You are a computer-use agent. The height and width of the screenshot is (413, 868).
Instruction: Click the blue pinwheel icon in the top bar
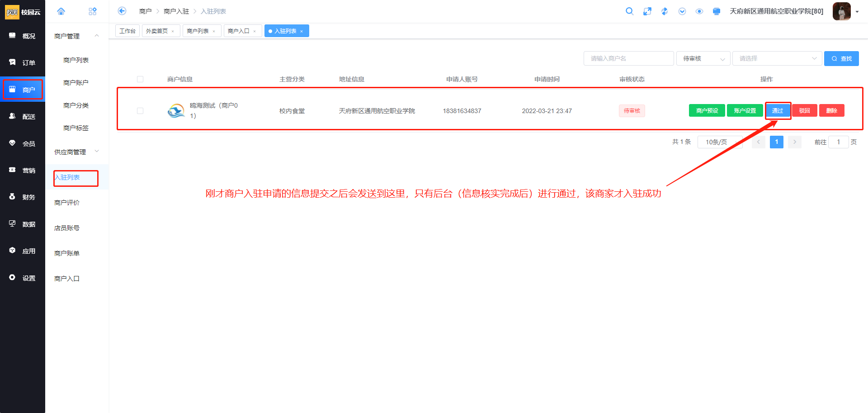[x=665, y=11]
